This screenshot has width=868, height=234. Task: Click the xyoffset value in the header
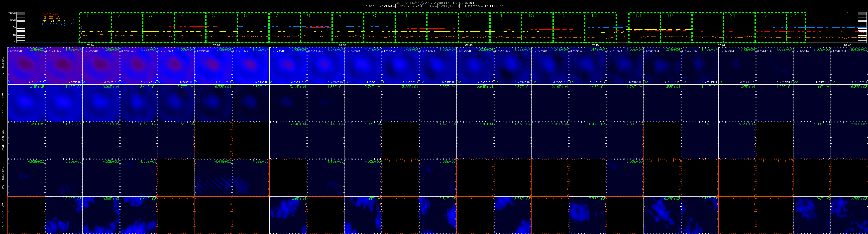[x=401, y=6]
